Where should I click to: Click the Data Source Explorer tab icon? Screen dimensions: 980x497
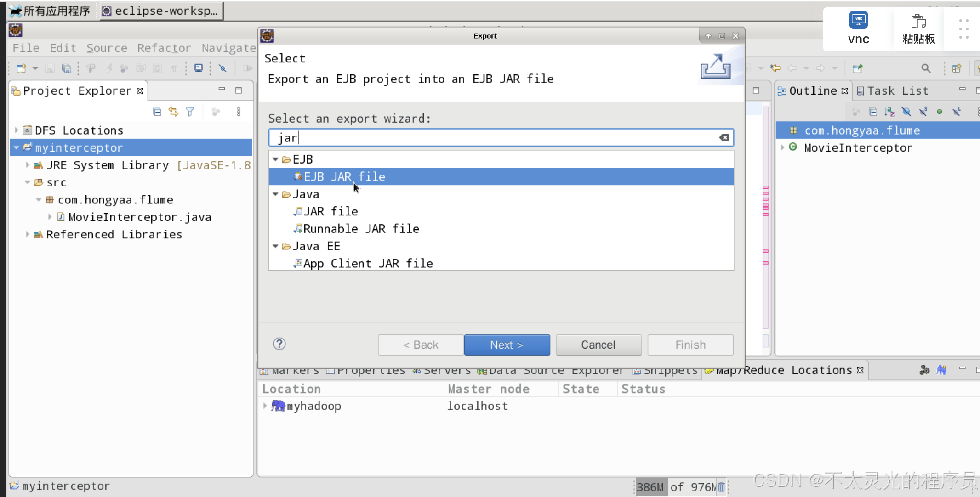pyautogui.click(x=484, y=370)
